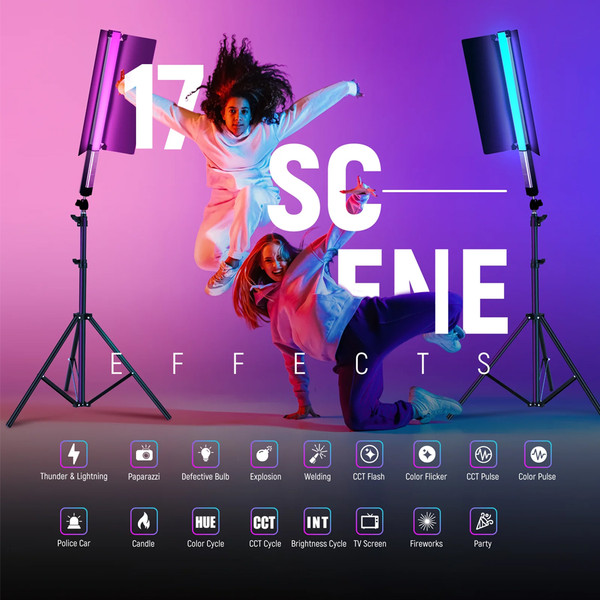This screenshot has height=600, width=600.
Task: Click the Fireworks burst icon
Action: click(x=427, y=521)
